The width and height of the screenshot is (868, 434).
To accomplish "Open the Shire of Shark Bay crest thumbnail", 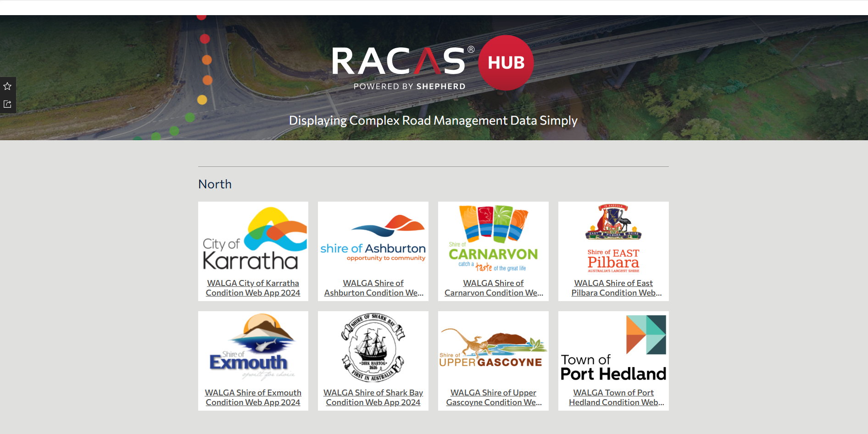I will (x=373, y=348).
